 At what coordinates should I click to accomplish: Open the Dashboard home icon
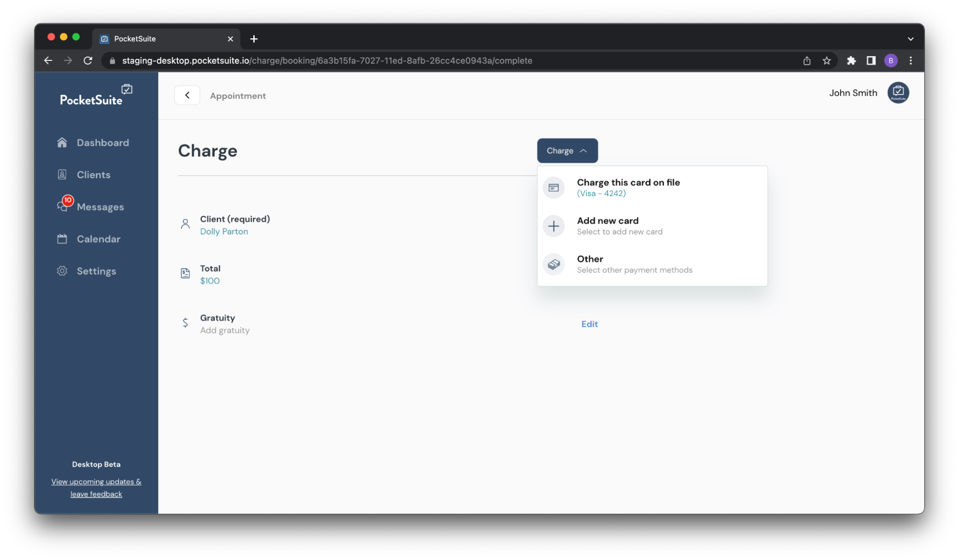(x=62, y=142)
